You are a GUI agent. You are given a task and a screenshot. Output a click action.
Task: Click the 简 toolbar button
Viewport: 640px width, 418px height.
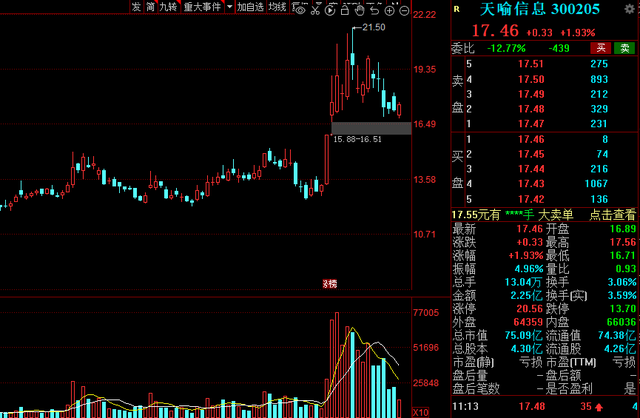point(151,7)
